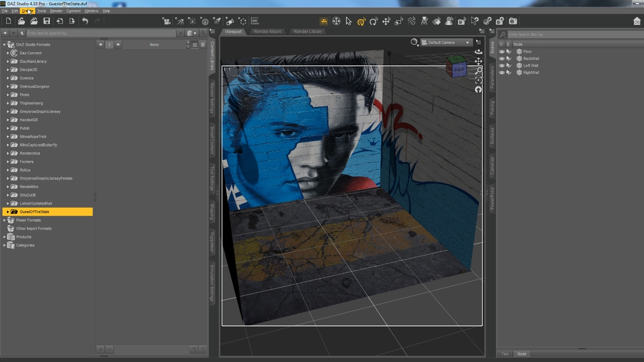Viewport: 644px width, 362px height.
Task: Create a new scene file
Action: coord(9,21)
